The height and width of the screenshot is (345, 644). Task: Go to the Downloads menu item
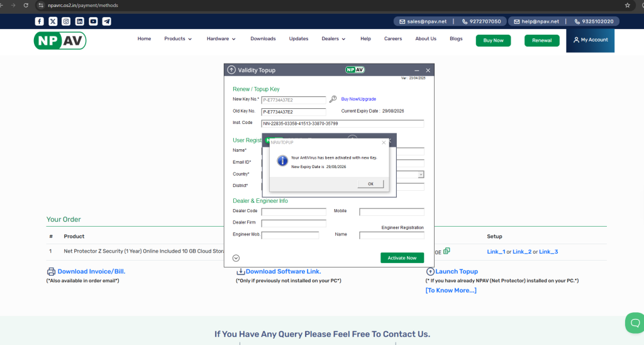(263, 39)
